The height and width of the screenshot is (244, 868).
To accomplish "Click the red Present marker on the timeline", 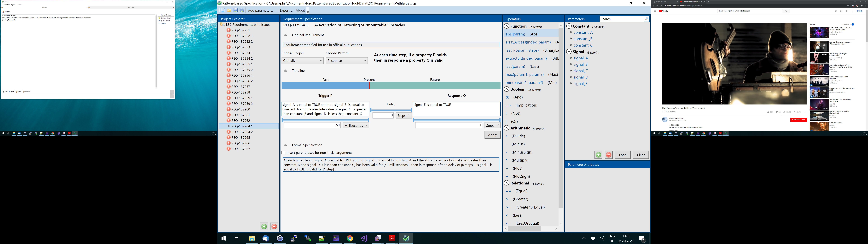I will (x=369, y=86).
